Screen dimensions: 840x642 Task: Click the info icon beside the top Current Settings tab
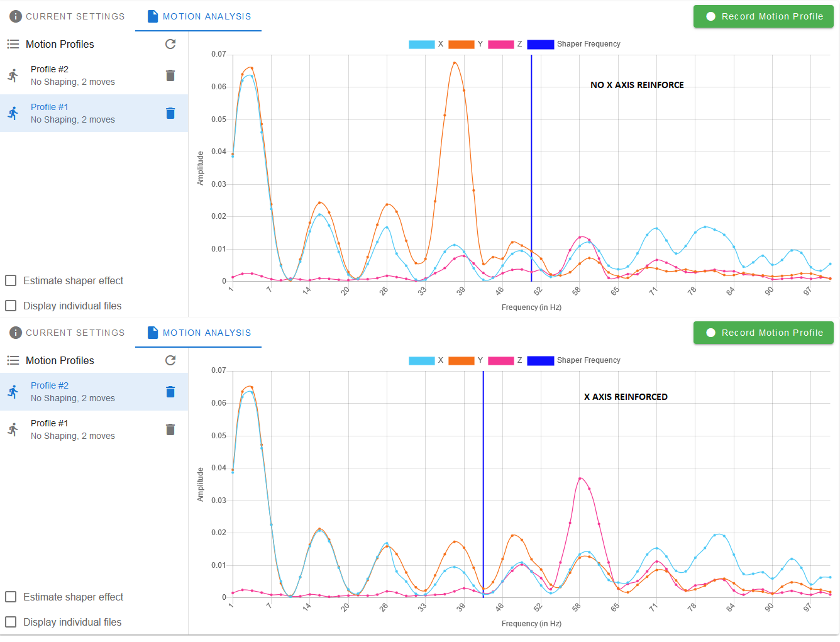click(16, 16)
